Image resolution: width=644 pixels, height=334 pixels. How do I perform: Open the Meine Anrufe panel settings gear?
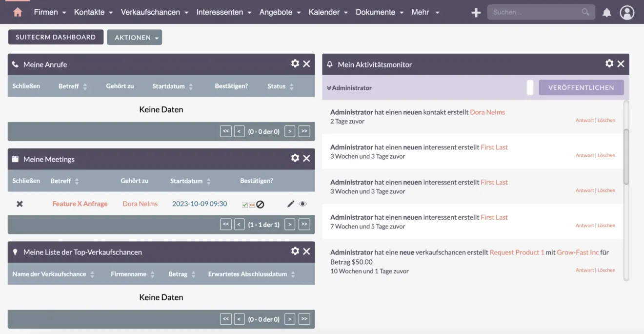[x=295, y=63]
